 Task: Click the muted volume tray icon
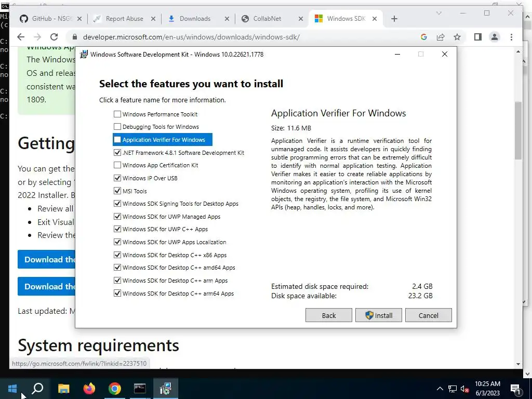464,389
